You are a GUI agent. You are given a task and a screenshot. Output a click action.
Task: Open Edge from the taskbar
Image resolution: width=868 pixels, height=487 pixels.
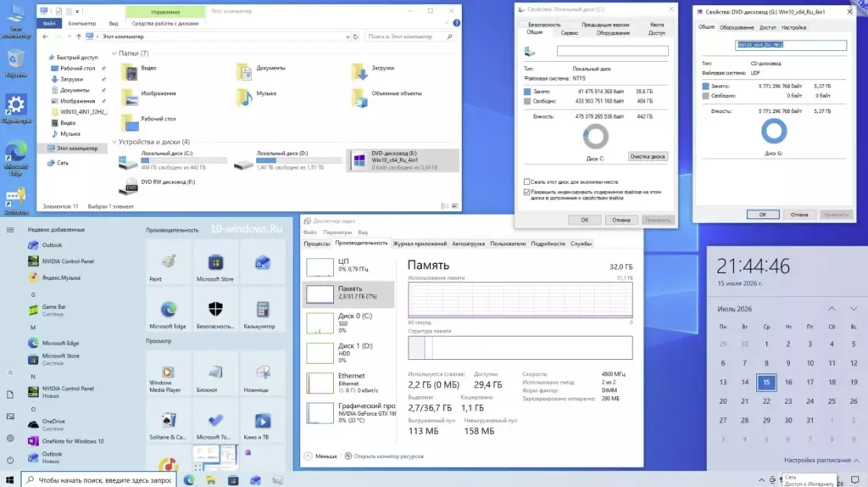189,480
